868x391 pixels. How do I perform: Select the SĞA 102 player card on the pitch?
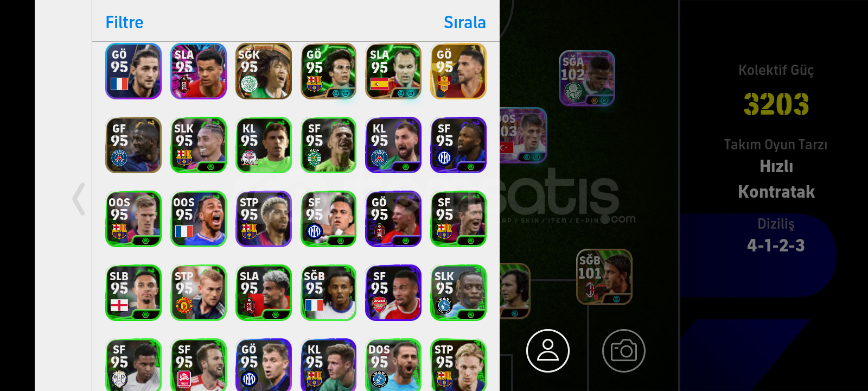click(587, 78)
